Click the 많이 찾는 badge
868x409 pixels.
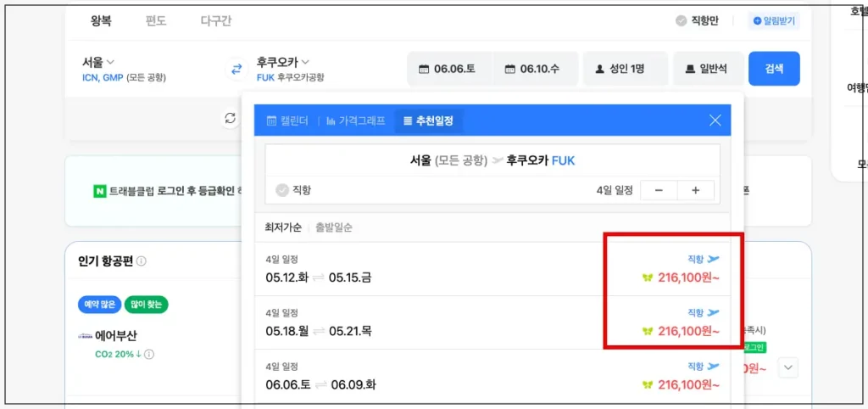146,305
